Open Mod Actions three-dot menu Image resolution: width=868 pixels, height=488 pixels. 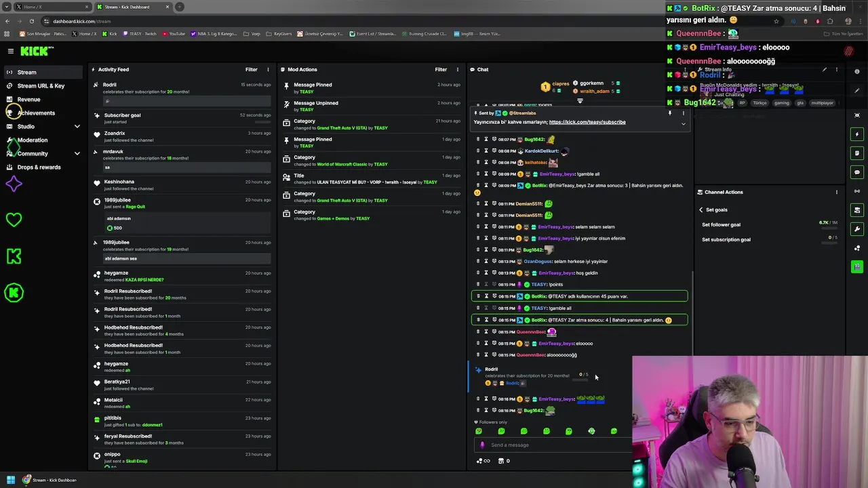click(458, 69)
